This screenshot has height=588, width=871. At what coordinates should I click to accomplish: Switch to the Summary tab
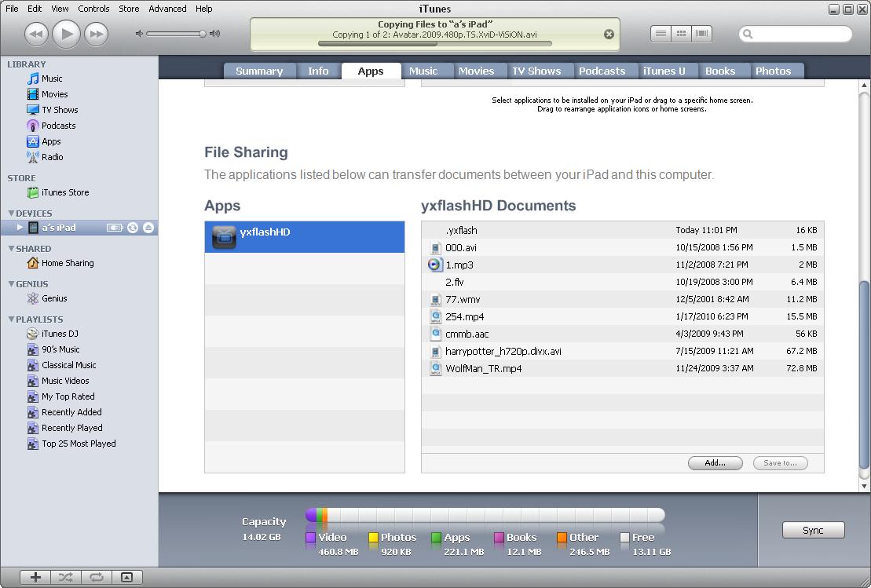tap(259, 71)
